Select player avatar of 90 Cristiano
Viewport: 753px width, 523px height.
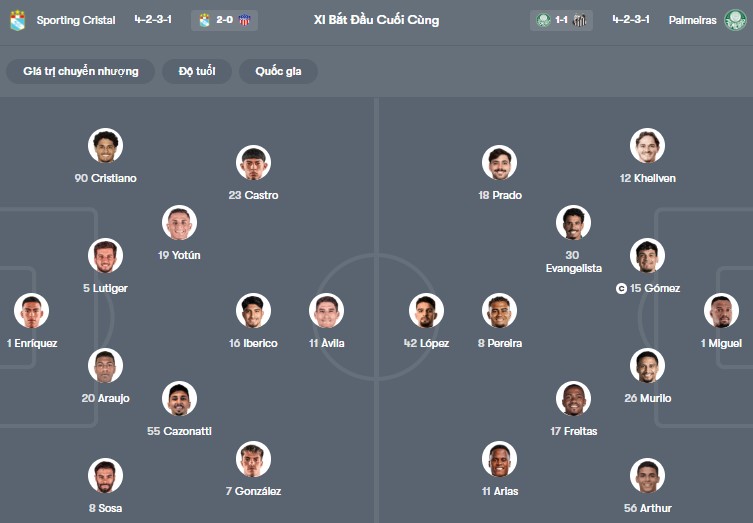tap(105, 146)
